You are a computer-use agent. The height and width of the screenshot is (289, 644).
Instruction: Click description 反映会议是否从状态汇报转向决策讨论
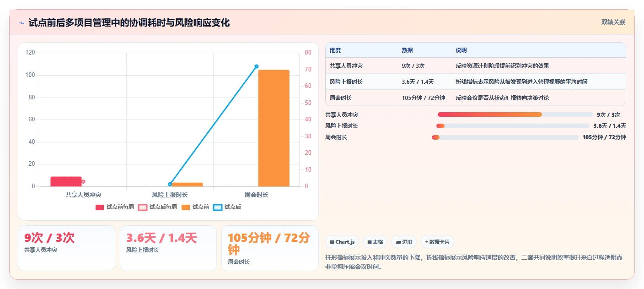[502, 98]
